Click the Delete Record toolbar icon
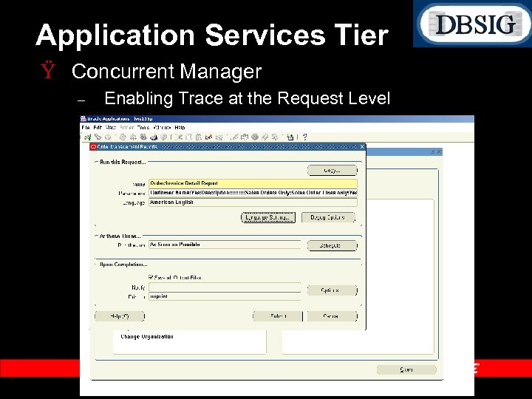The width and height of the screenshot is (532, 399). point(219,137)
